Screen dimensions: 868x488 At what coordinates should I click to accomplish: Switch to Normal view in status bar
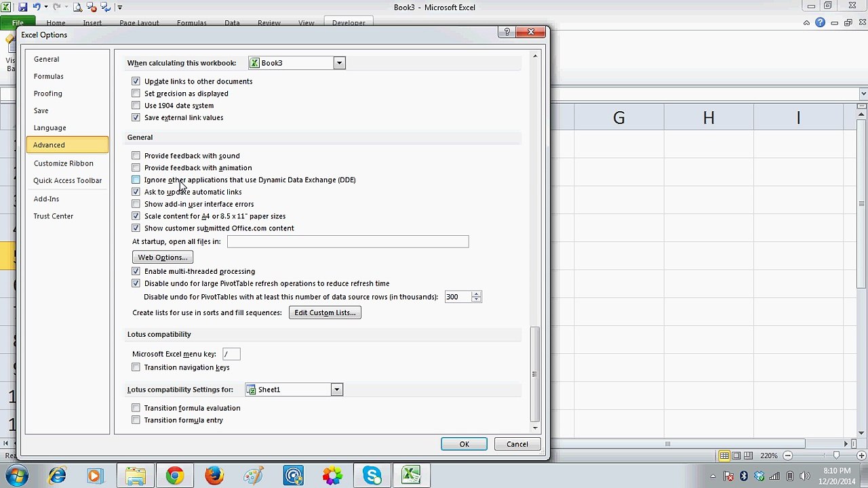[724, 456]
